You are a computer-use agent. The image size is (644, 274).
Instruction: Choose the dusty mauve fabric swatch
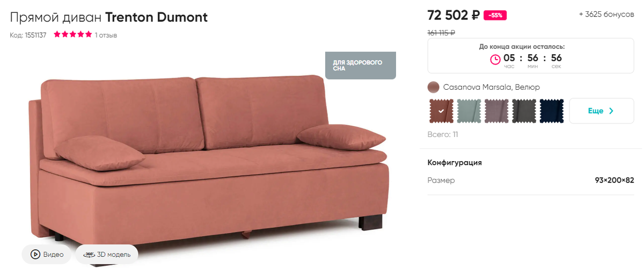[x=496, y=111]
